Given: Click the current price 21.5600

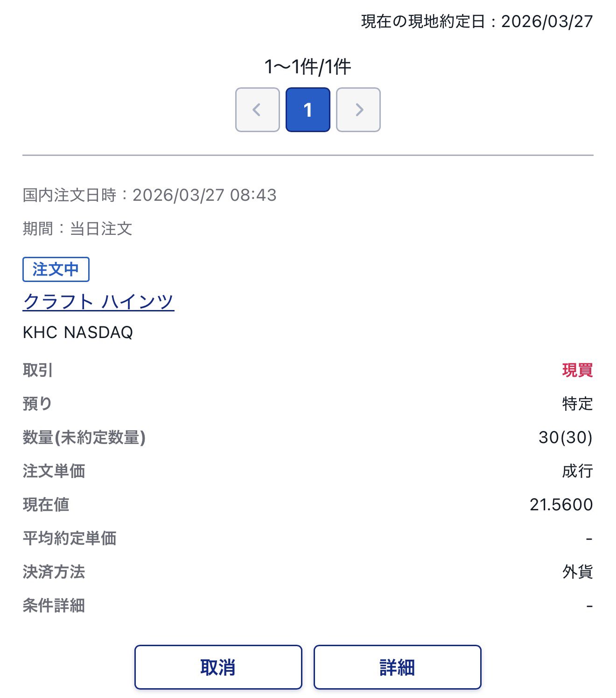Looking at the screenshot, I should [561, 505].
